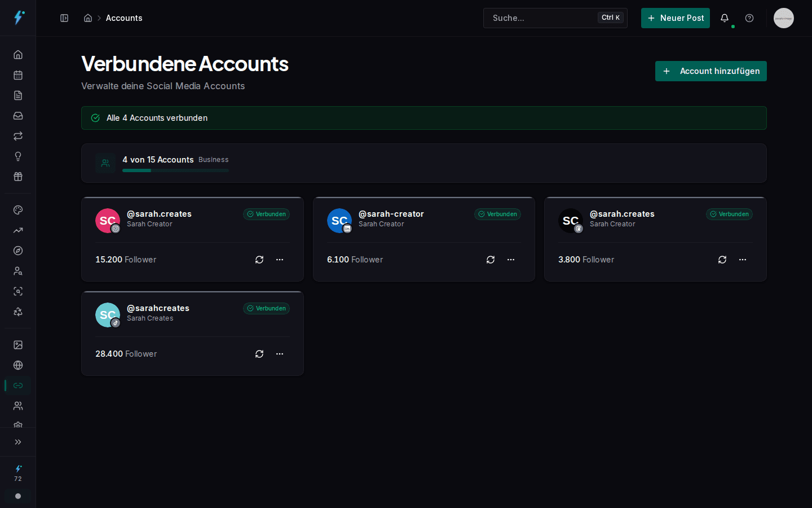Open more options for 15.200 Follower account
The image size is (812, 508).
point(280,260)
